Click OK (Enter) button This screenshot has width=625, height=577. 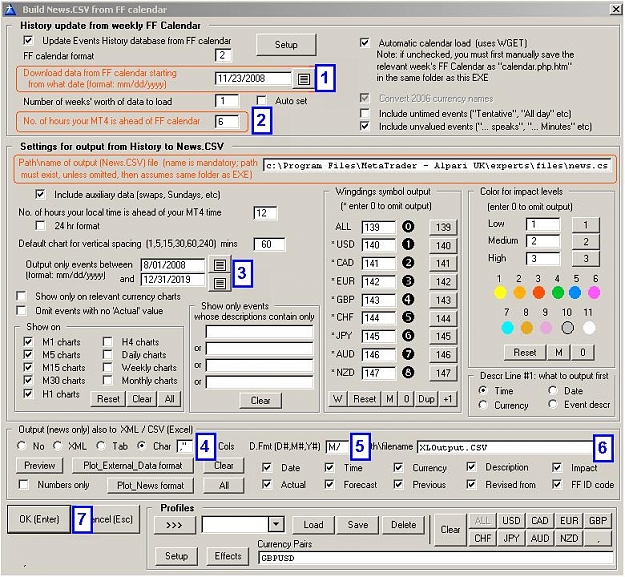coord(39,519)
